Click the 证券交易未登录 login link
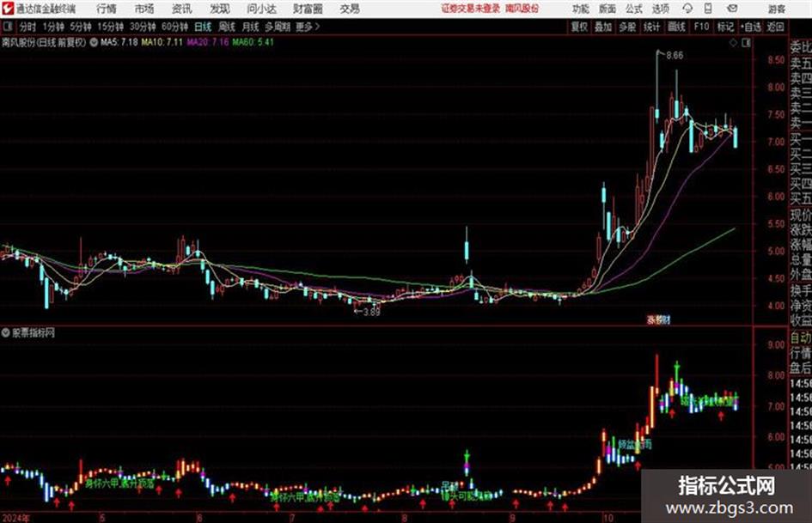The height and width of the screenshot is (523, 812). point(471,9)
